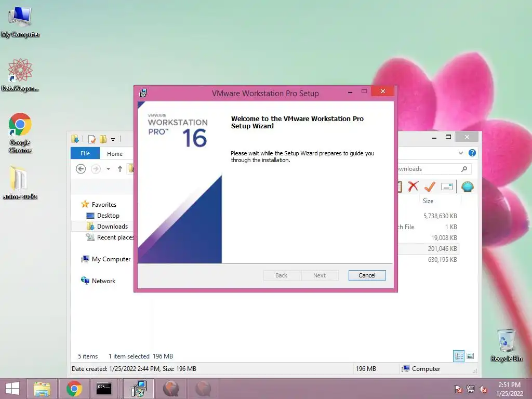Open Google Chrome desktop shortcut

coord(20,132)
